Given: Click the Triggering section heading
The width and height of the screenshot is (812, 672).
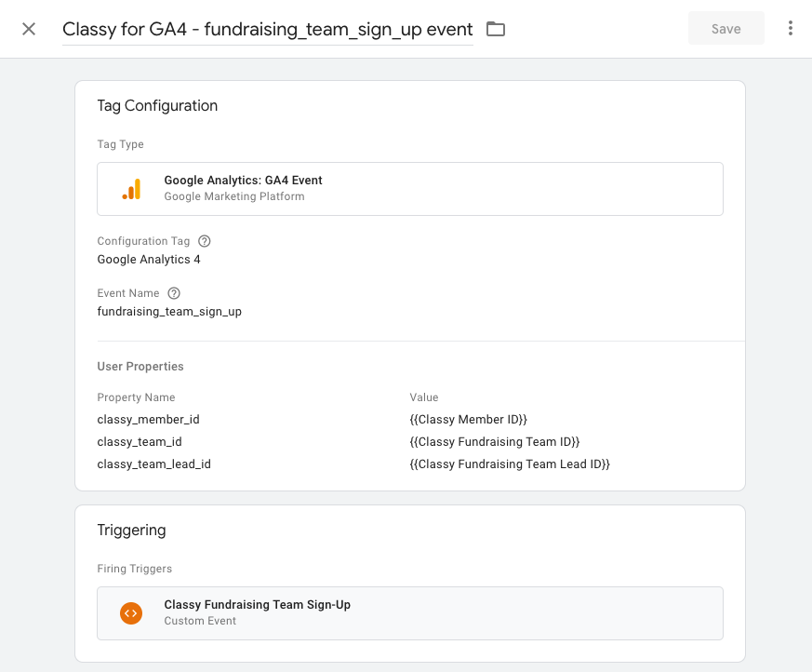Looking at the screenshot, I should (131, 530).
